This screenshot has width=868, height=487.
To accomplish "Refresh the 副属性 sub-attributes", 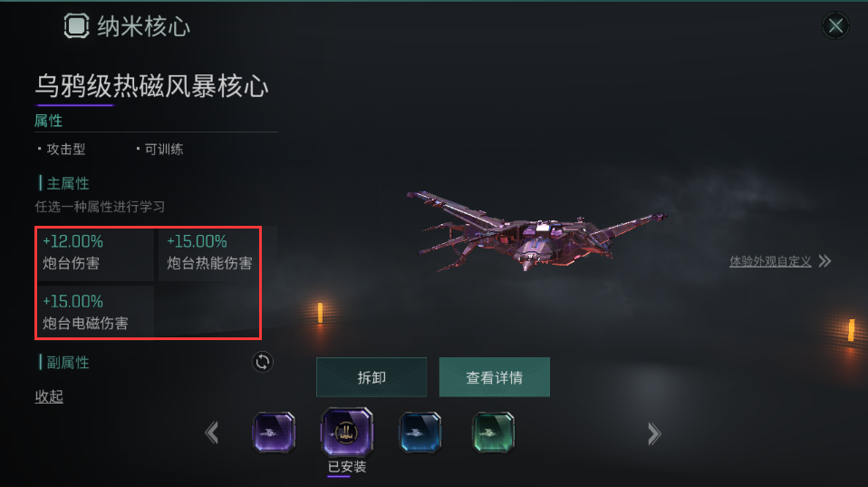I will pos(263,362).
